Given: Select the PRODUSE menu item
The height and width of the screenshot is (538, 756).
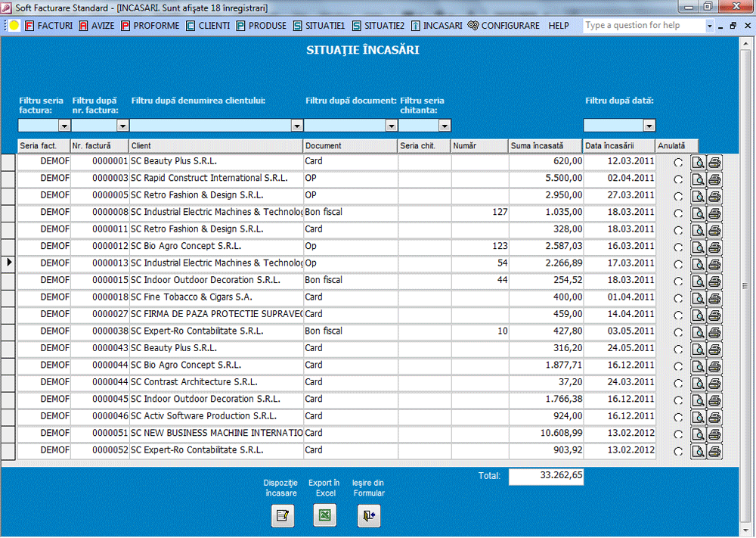Looking at the screenshot, I should tap(262, 26).
